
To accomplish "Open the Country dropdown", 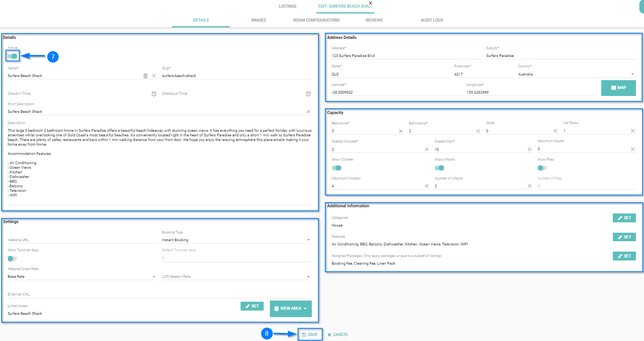I will 632,74.
